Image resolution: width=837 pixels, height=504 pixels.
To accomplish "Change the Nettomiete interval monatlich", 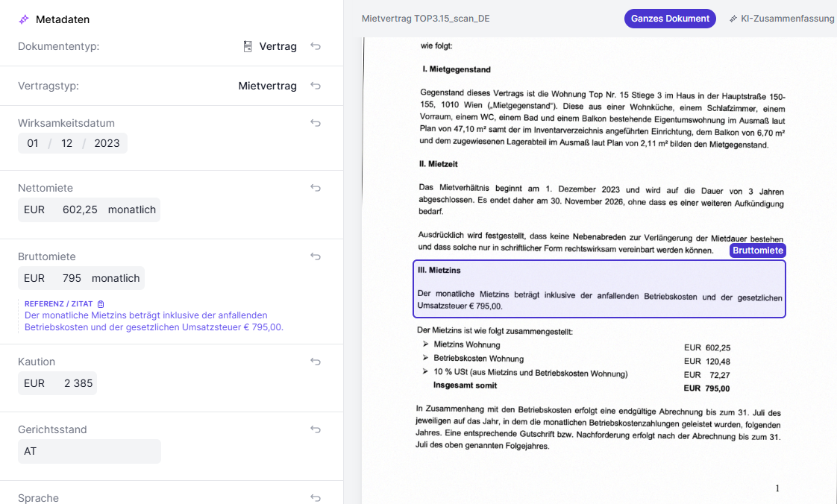I will click(x=132, y=210).
